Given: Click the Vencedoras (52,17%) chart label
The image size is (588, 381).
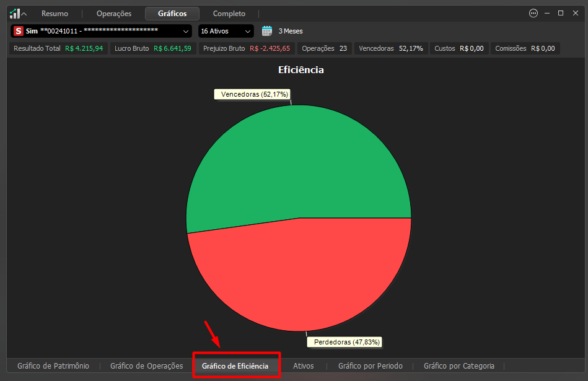Looking at the screenshot, I should 253,95.
